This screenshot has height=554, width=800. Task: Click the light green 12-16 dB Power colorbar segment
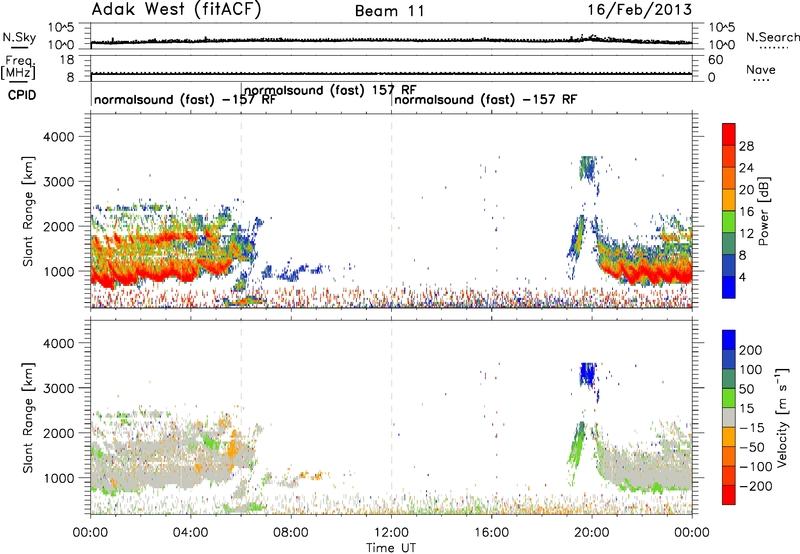pos(729,221)
